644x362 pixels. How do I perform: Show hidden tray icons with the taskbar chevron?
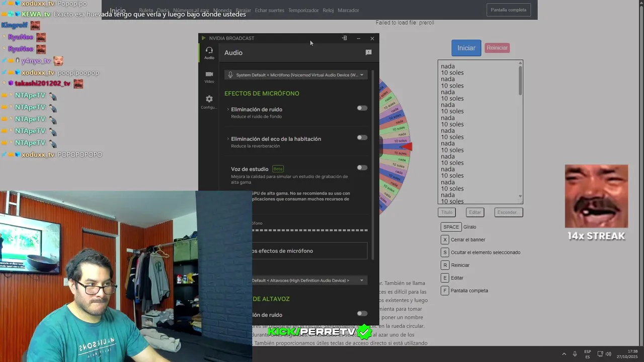tap(563, 354)
